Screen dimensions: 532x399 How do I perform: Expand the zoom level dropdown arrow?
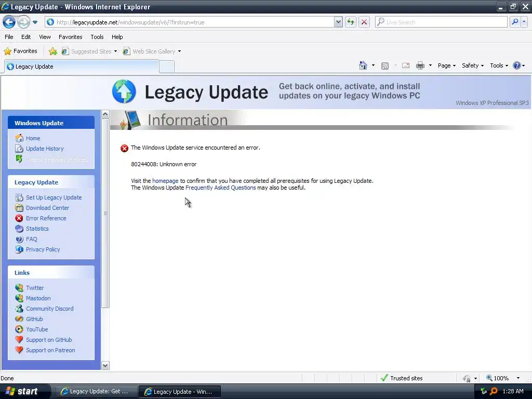pyautogui.click(x=518, y=378)
